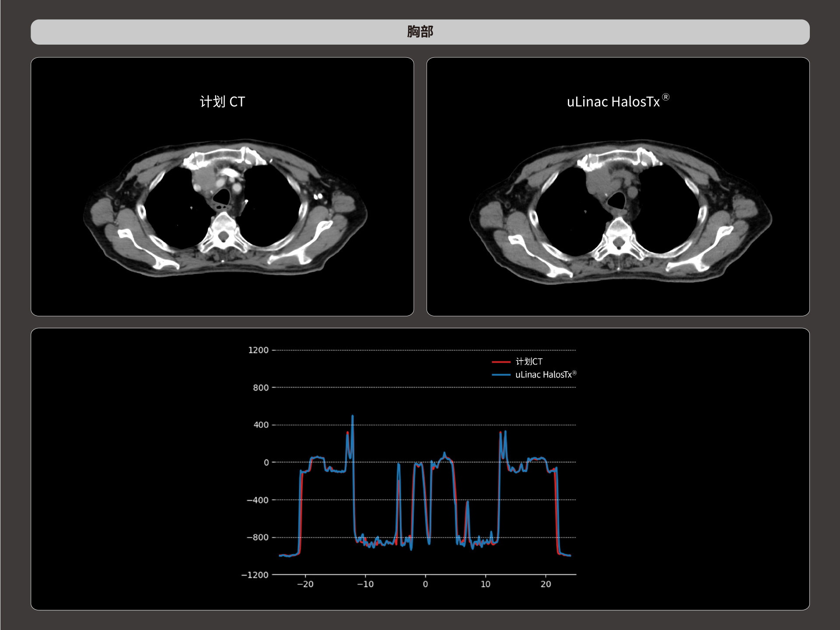Click the 800 y-axis tick label
Image resolution: width=840 pixels, height=630 pixels.
coord(261,388)
